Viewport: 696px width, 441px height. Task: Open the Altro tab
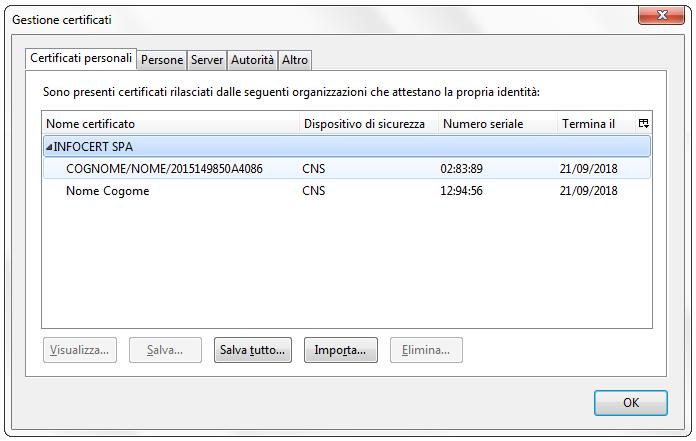pos(295,60)
